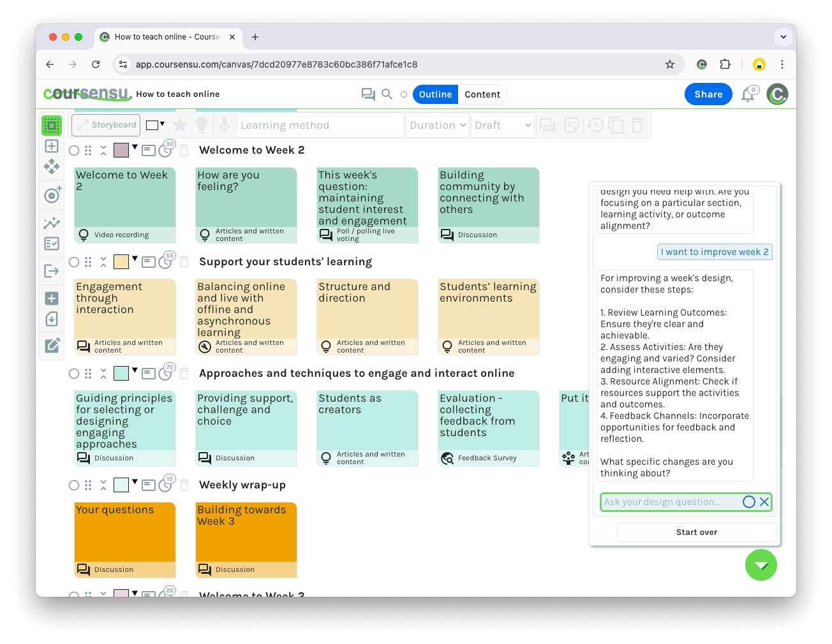Switch to the Content tab
This screenshot has height=644, width=832.
tap(482, 94)
